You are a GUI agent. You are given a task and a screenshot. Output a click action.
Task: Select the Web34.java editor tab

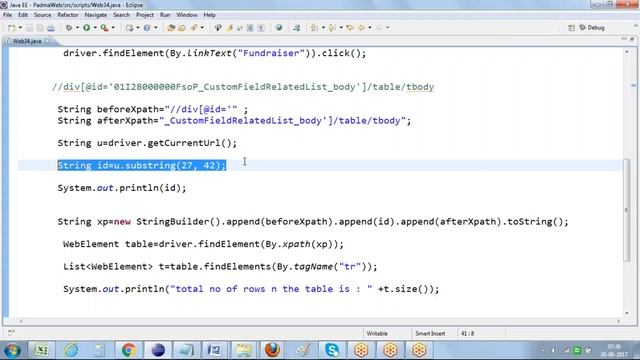click(x=27, y=41)
